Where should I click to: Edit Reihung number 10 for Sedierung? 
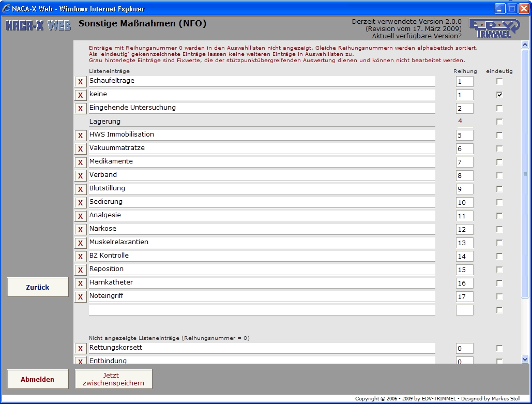465,203
